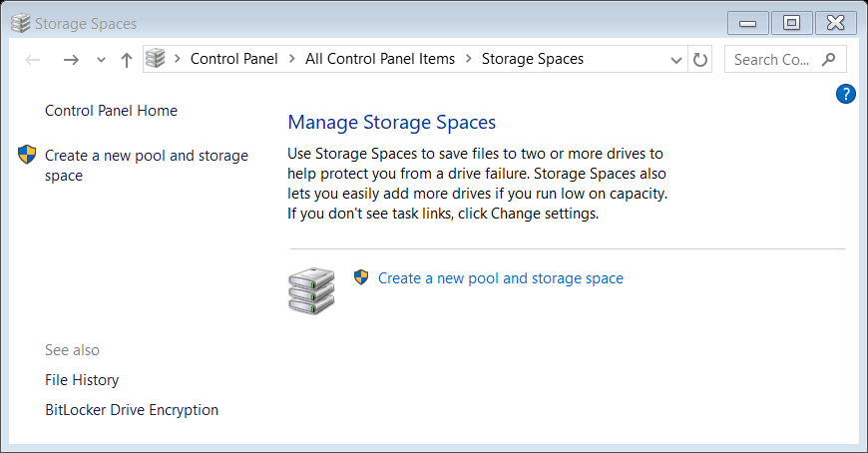Expand the address bar history dropdown
868x453 pixels.
(675, 60)
